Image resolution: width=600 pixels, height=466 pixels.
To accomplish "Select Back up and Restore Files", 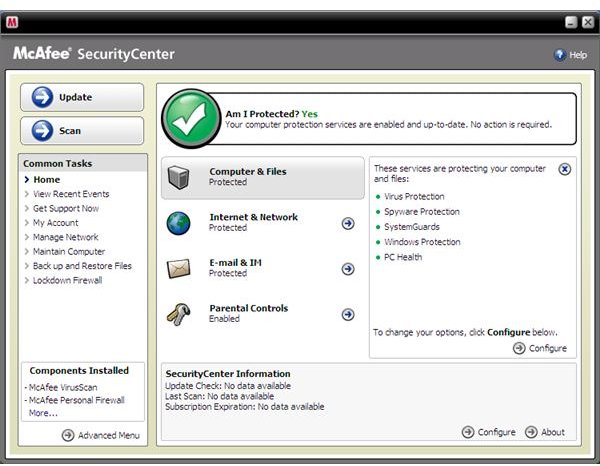I will point(82,266).
